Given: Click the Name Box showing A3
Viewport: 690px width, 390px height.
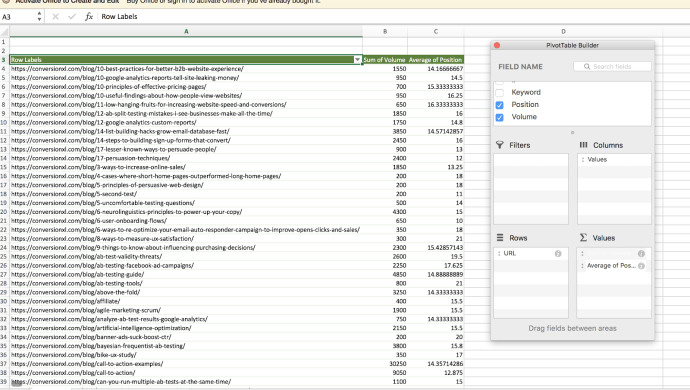Looking at the screenshot, I should (x=18, y=17).
